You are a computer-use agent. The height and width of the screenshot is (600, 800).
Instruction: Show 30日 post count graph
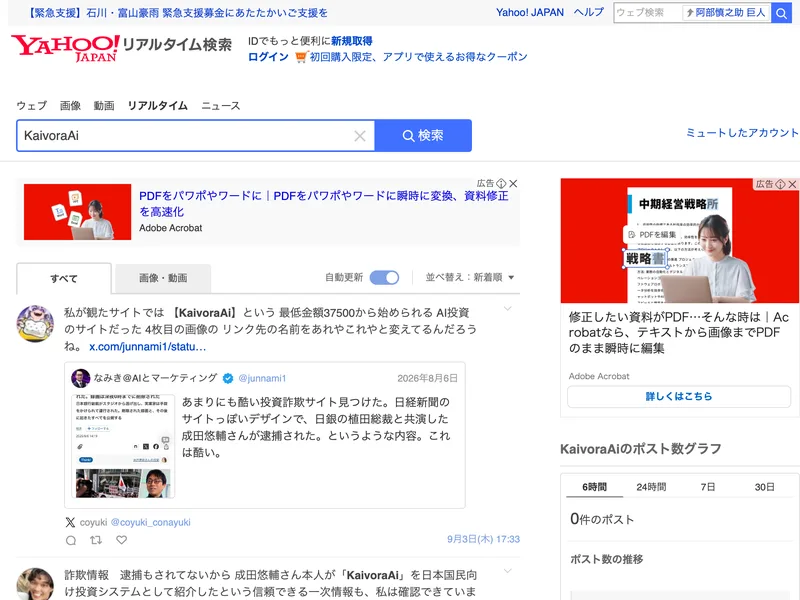(x=764, y=487)
